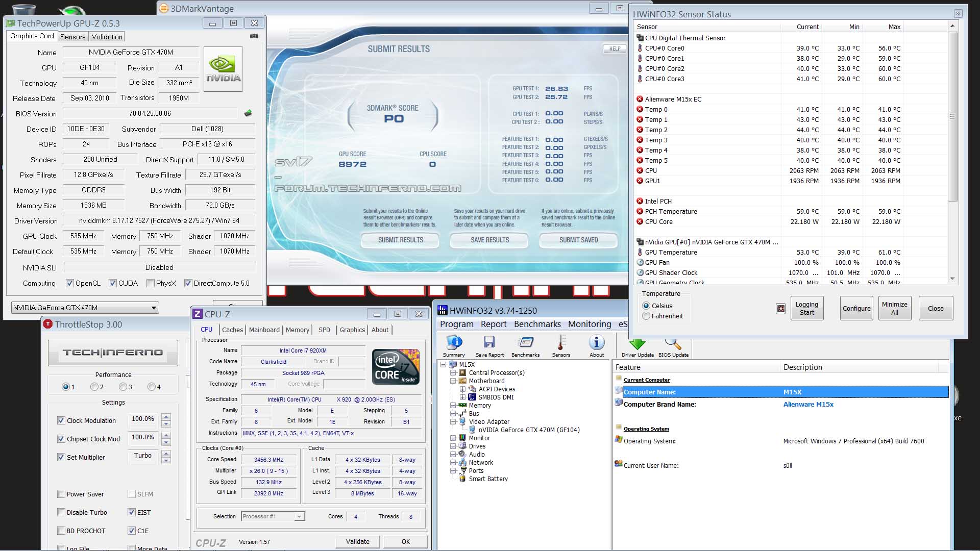Screen dimensions: 980x551
Task: Click the NVIDIA logo in GPU-Z
Action: [x=223, y=69]
